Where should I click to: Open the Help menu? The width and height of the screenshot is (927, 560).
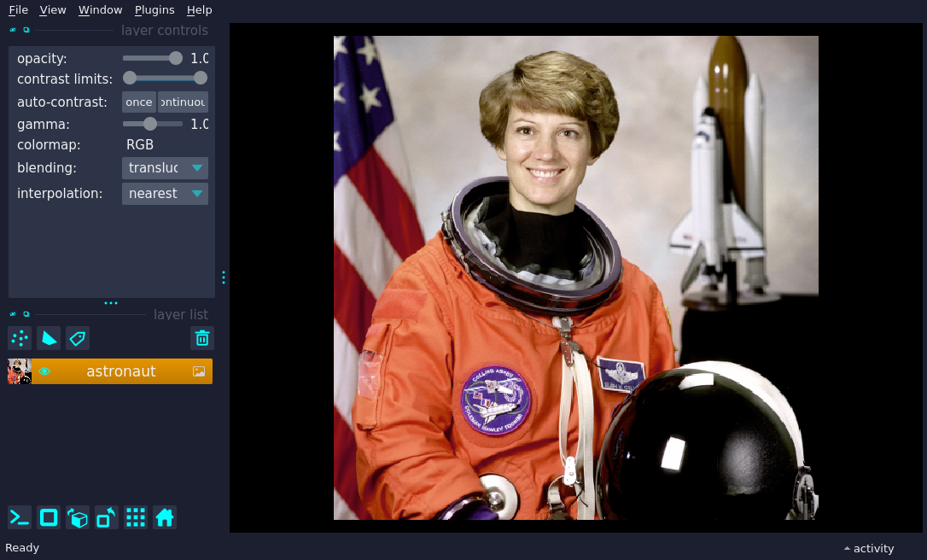coord(199,10)
